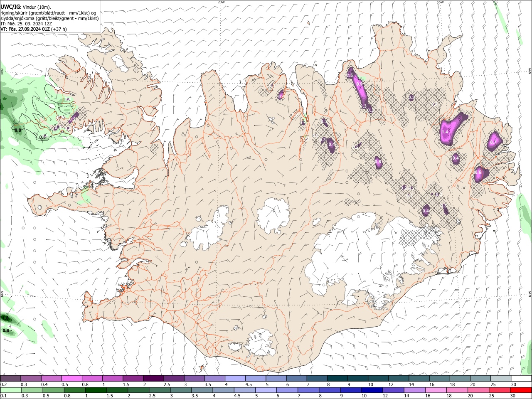Select the 'Vindur (10m)' header text
The image size is (532, 399).
tap(36, 7)
